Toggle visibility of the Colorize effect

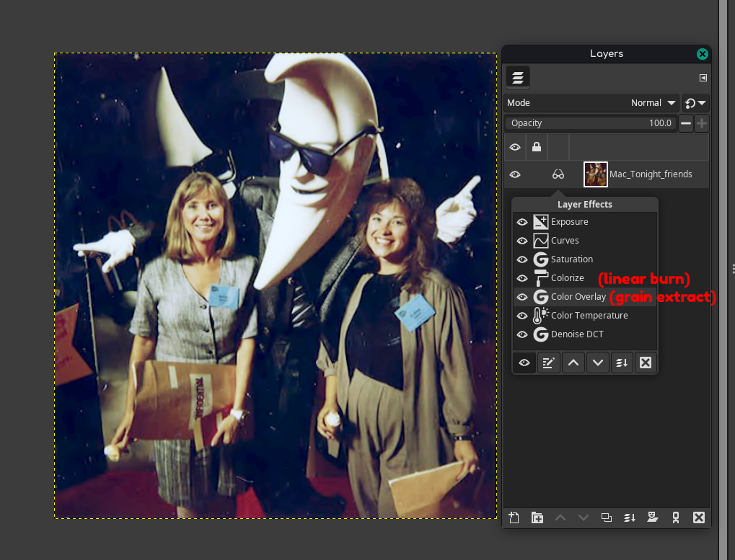[521, 278]
